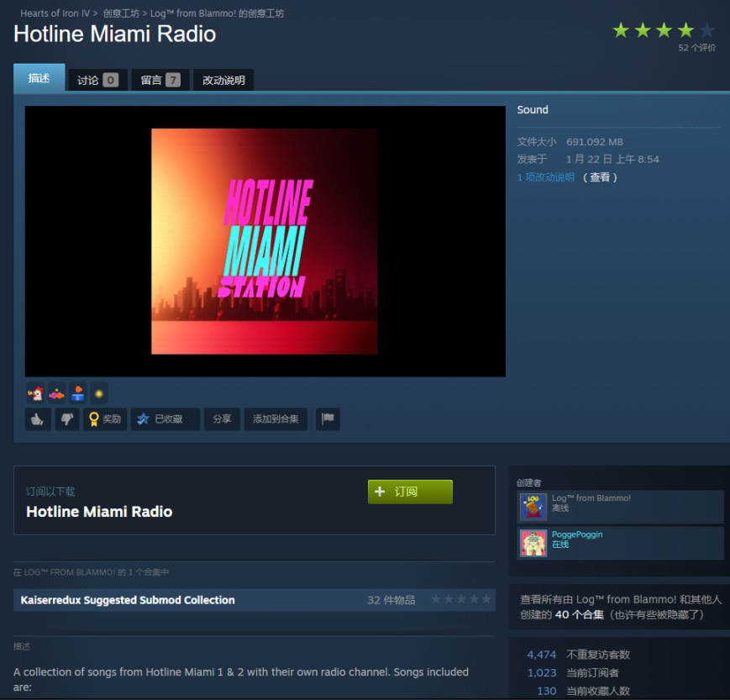The image size is (730, 700).
Task: Click the 1 项改动说明 link
Action: 546,177
